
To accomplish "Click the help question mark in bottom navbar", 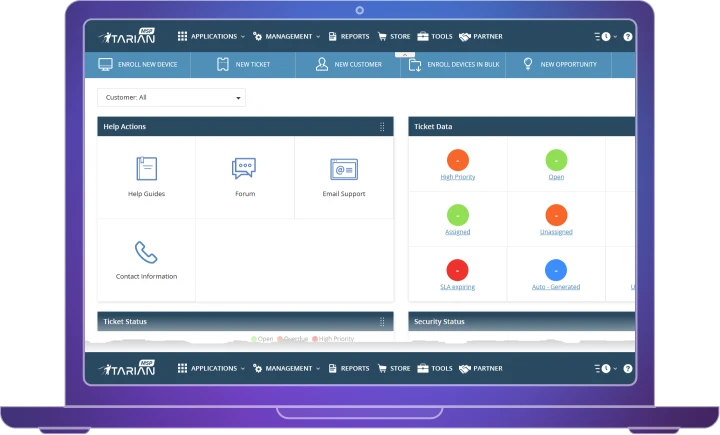I will pyautogui.click(x=628, y=368).
